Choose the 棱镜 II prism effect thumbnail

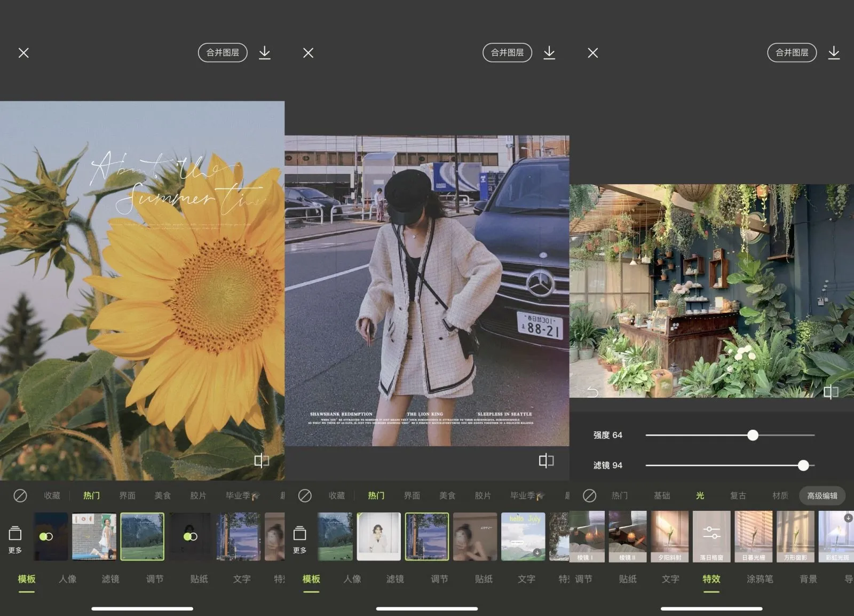click(x=627, y=536)
